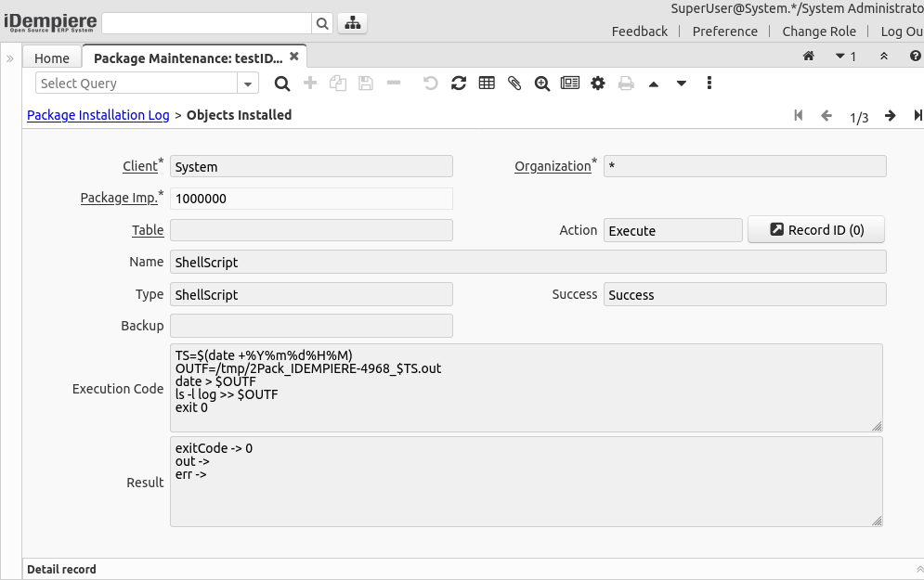924x580 pixels.
Task: Switch to the Home tab
Action: point(52,57)
